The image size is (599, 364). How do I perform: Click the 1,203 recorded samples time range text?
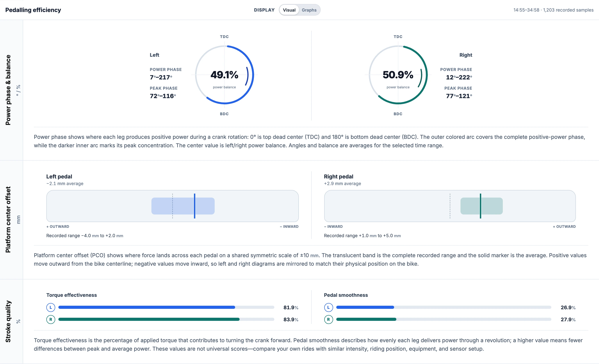(553, 10)
